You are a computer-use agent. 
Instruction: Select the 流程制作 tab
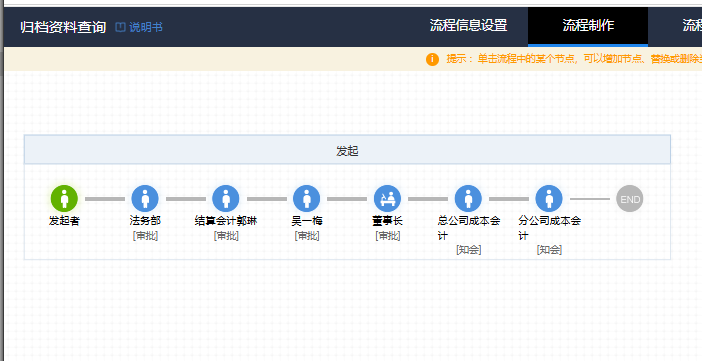pyautogui.click(x=588, y=26)
